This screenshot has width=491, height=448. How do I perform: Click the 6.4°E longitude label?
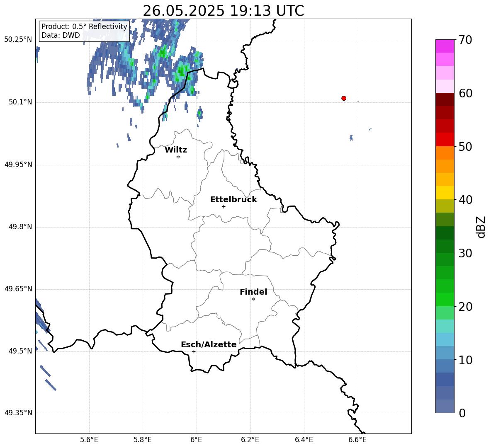(304, 440)
